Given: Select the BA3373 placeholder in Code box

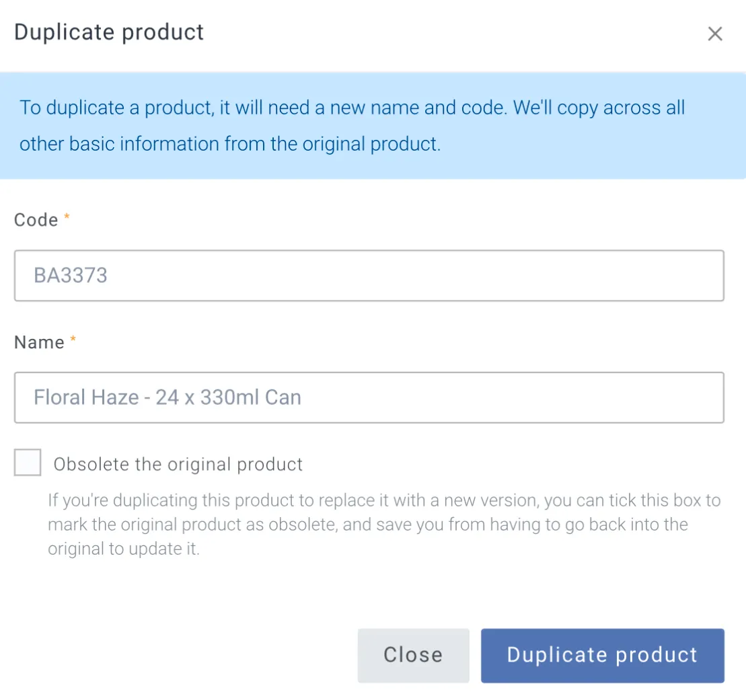Looking at the screenshot, I should 71,276.
